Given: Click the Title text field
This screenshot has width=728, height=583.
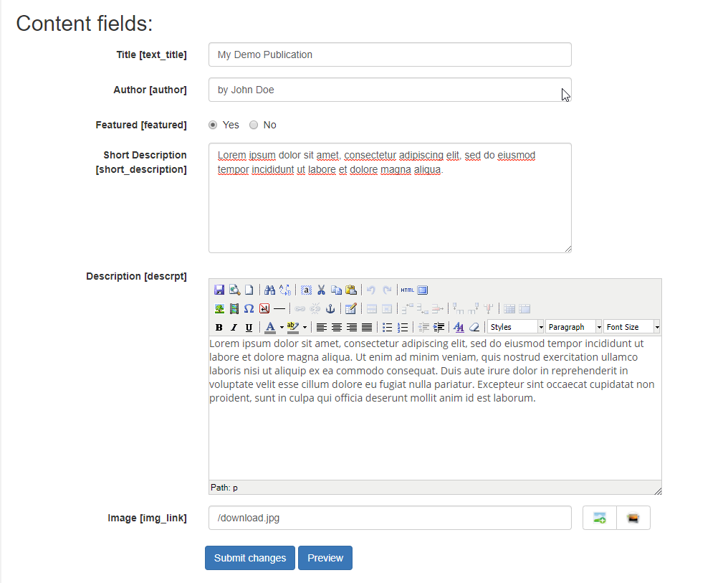Looking at the screenshot, I should 390,54.
